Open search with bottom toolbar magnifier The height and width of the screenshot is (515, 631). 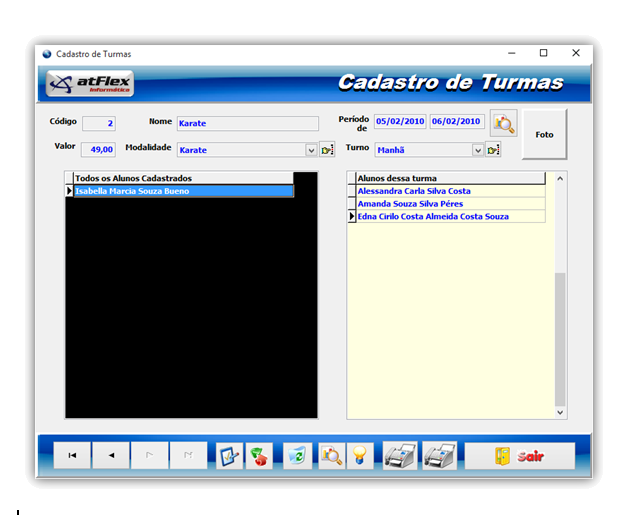[x=332, y=456]
